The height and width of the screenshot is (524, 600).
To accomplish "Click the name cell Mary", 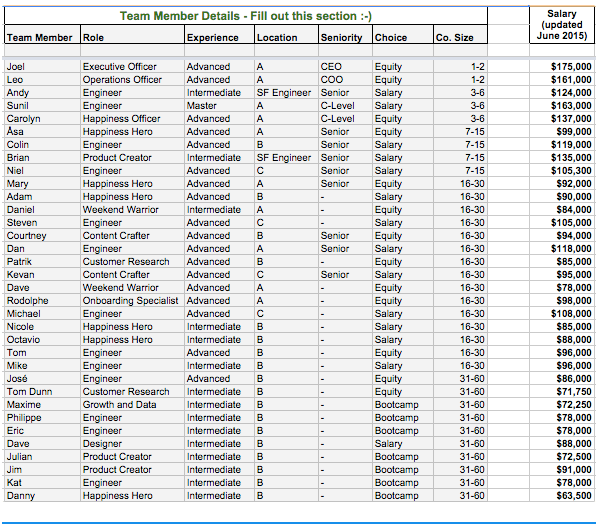I will pos(42,184).
